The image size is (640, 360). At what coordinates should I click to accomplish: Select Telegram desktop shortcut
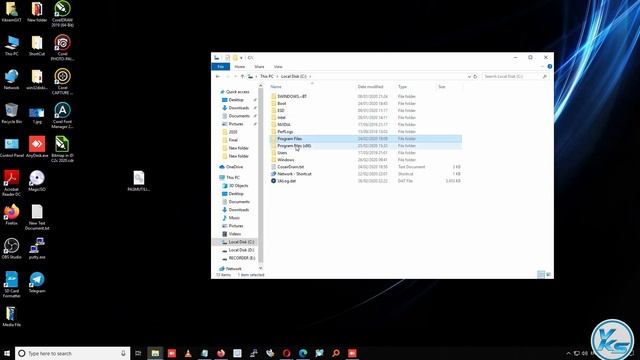click(x=37, y=282)
